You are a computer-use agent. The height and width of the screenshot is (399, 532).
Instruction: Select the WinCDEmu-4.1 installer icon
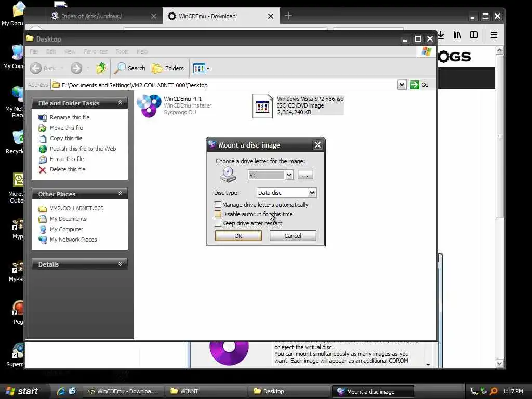(149, 105)
